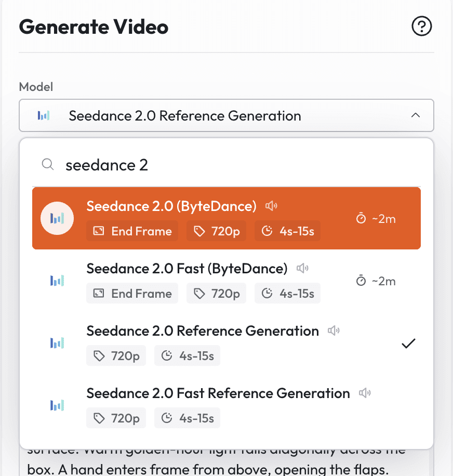Click the search magnifier icon

point(48,165)
